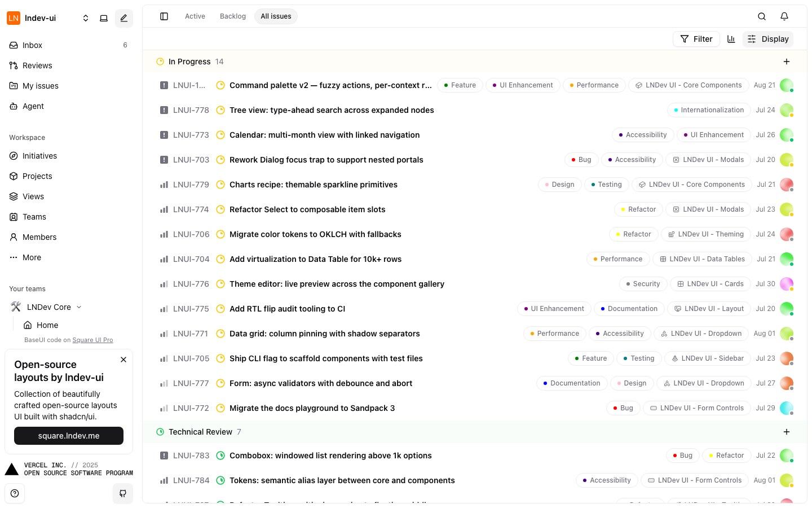Screen dimensions: 812x508
Task: Toggle the sidebar panel icon
Action: 164,16
